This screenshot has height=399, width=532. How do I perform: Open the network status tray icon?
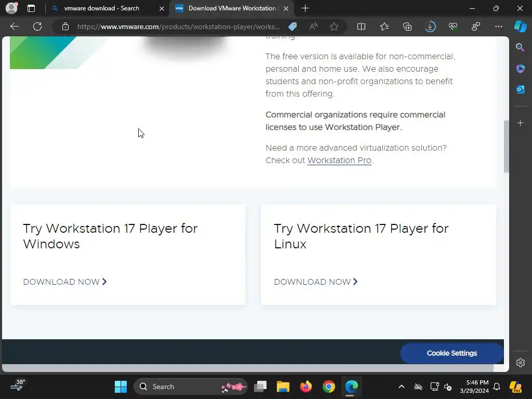(434, 387)
